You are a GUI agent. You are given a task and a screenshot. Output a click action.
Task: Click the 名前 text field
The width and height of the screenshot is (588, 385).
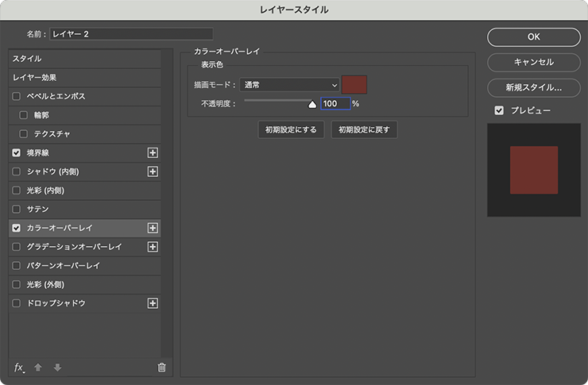131,34
